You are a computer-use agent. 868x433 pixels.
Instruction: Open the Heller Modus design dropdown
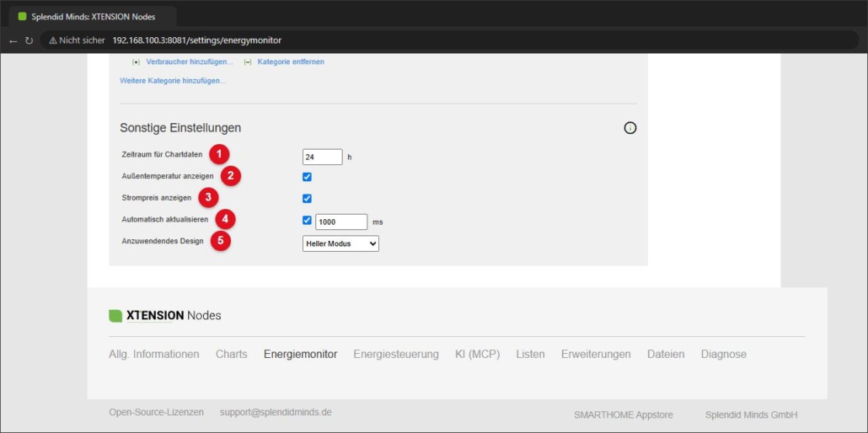(340, 243)
